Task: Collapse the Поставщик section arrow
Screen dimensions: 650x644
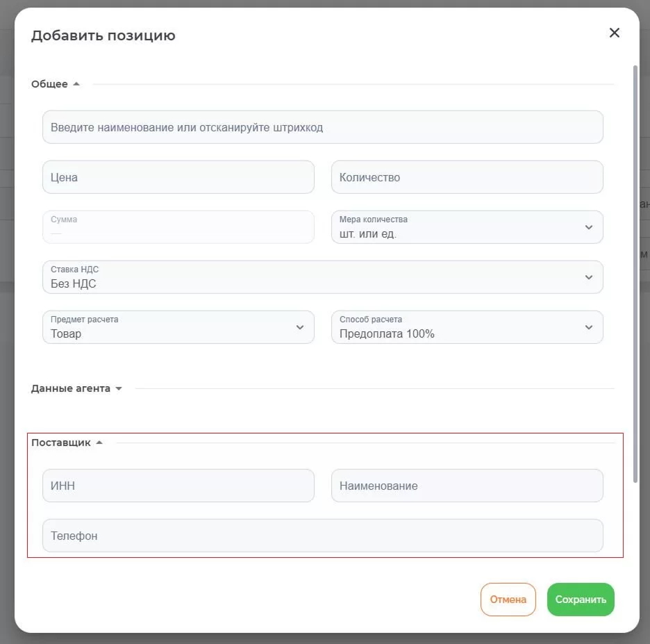Action: coord(99,443)
